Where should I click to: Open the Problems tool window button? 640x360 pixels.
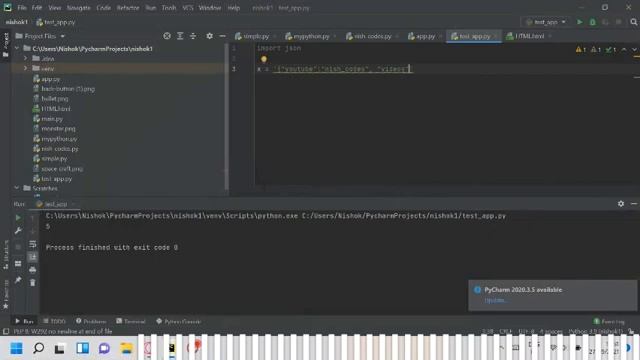91,321
